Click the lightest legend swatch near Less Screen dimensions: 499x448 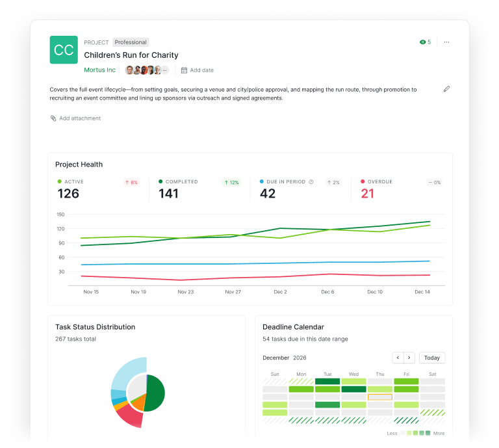coord(403,433)
